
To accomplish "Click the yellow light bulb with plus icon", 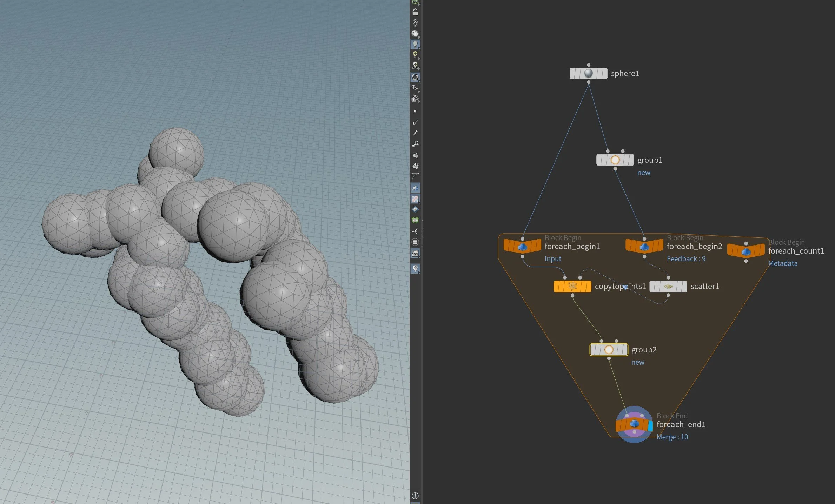I will [x=415, y=55].
